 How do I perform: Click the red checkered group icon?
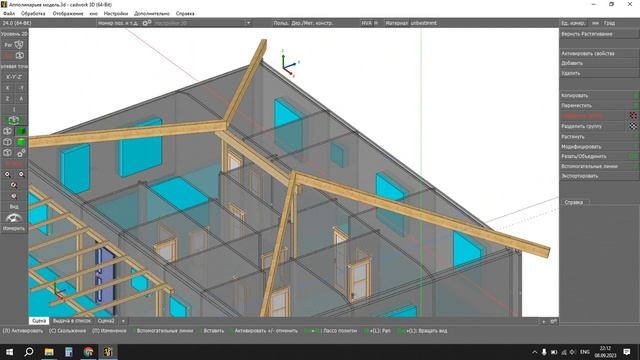pos(633,116)
